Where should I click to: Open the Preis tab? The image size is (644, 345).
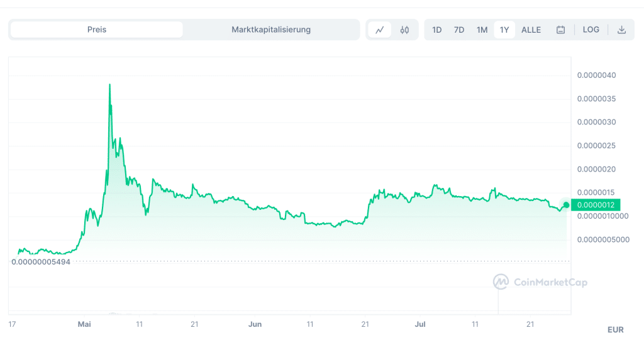[x=97, y=30]
